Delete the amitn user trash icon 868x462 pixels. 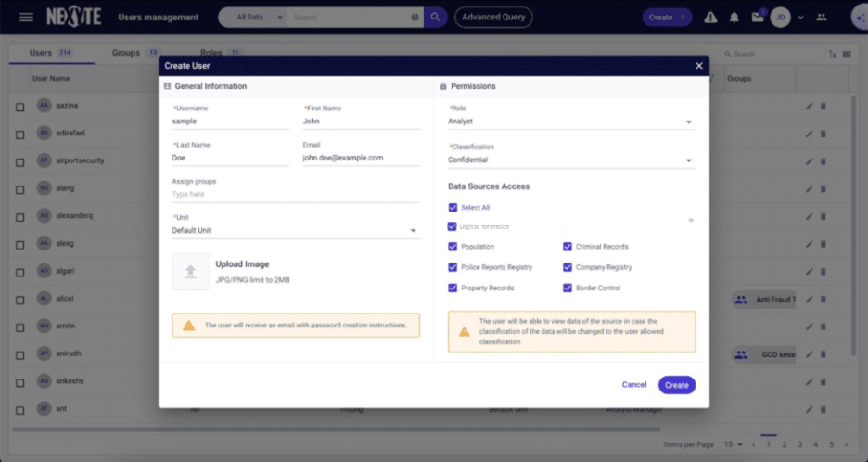click(x=823, y=327)
